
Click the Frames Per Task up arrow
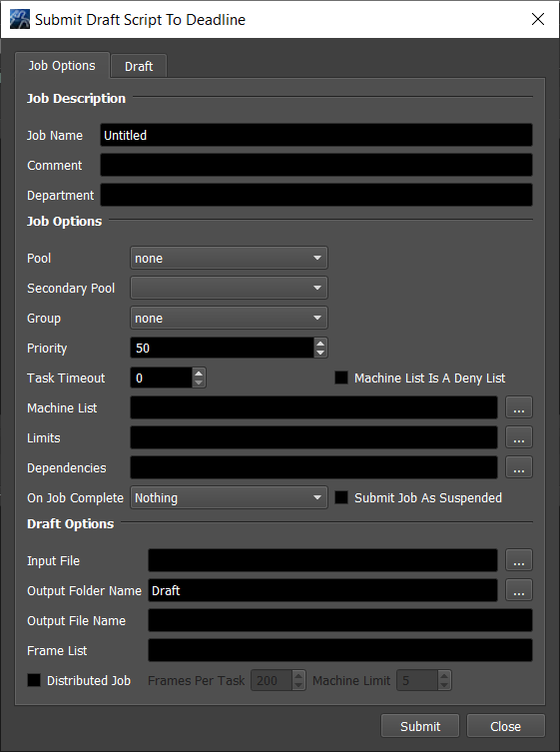(298, 675)
